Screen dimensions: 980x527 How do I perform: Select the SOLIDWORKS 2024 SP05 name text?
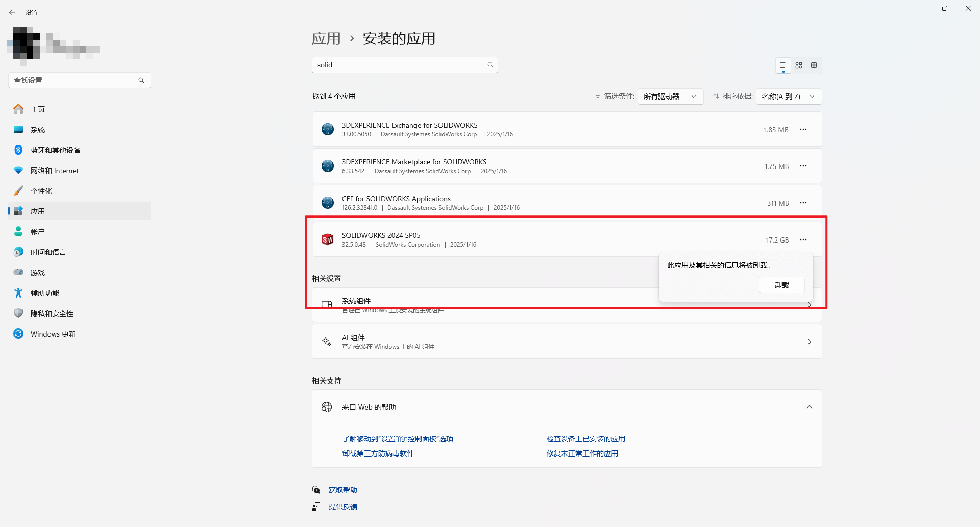(381, 235)
